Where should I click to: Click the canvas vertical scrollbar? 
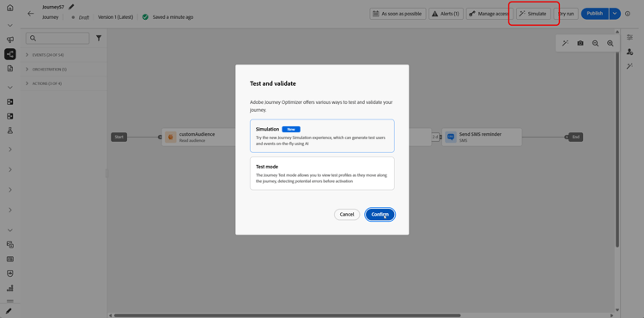click(x=617, y=150)
